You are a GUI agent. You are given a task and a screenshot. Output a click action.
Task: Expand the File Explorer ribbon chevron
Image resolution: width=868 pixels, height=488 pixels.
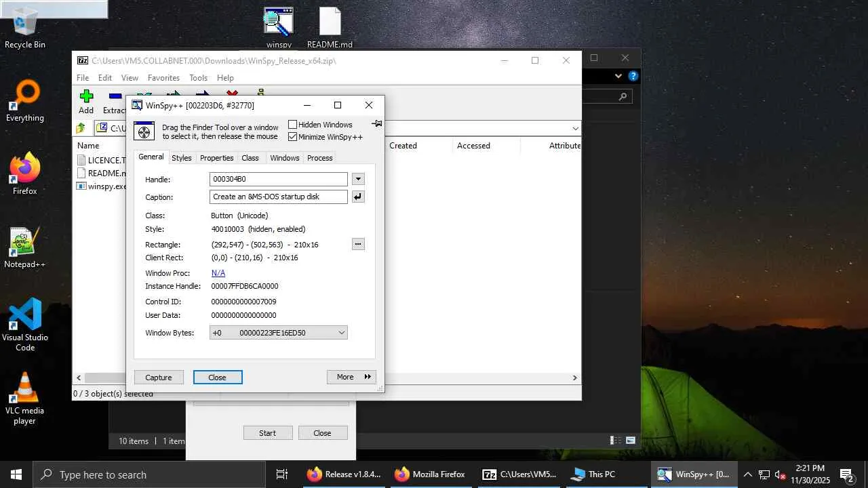pyautogui.click(x=618, y=76)
